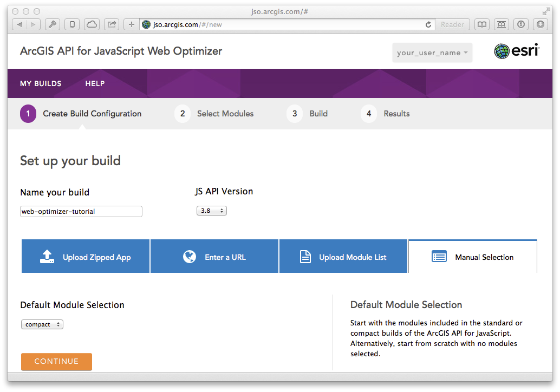The height and width of the screenshot is (392, 560).
Task: Click the Upload Zipped App upload icon
Action: [47, 257]
